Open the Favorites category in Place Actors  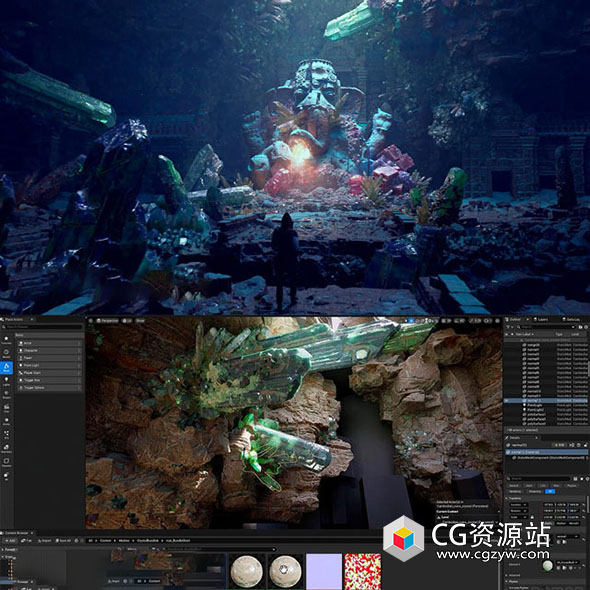(x=6, y=341)
